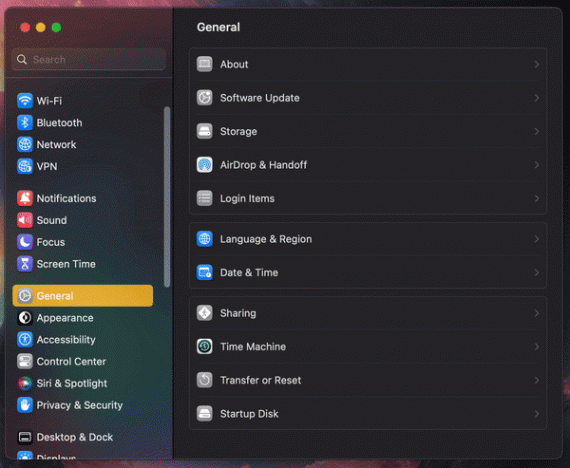Image resolution: width=570 pixels, height=468 pixels.
Task: Open the Transfer or Reset row
Action: (368, 380)
